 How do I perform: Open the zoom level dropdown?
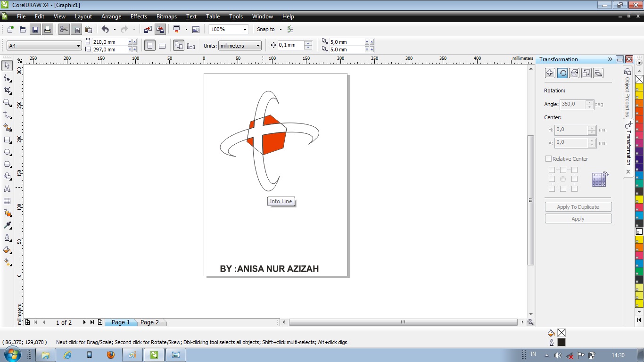(x=245, y=29)
